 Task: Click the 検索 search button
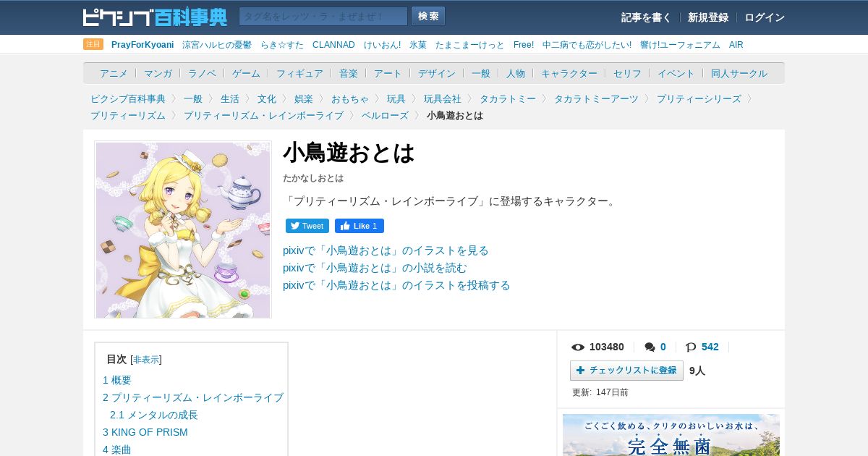[x=428, y=17]
